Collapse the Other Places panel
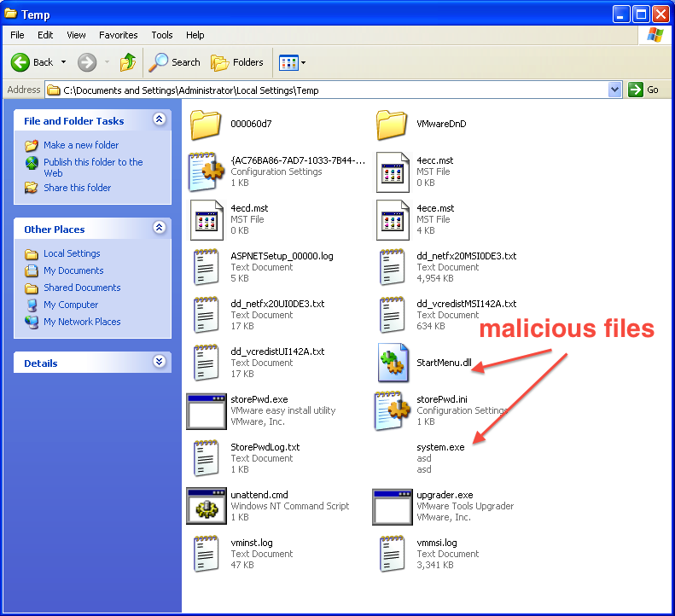675x616 pixels. coord(159,229)
